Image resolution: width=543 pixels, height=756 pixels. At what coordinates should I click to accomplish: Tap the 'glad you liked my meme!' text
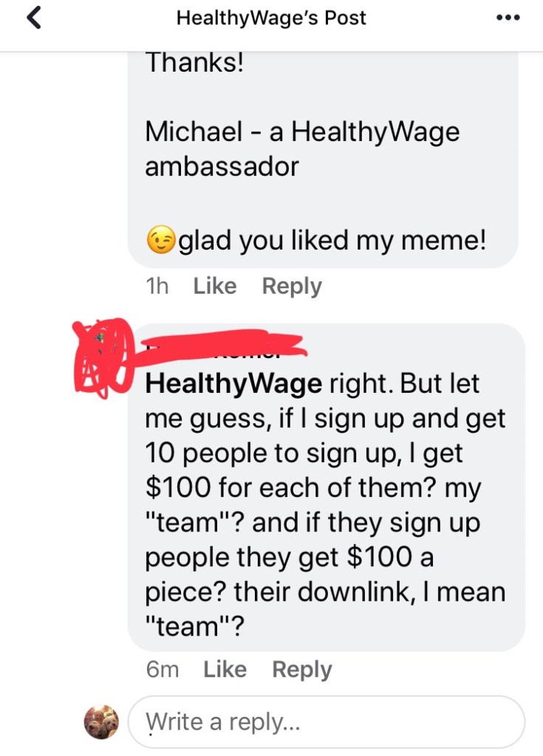(332, 240)
